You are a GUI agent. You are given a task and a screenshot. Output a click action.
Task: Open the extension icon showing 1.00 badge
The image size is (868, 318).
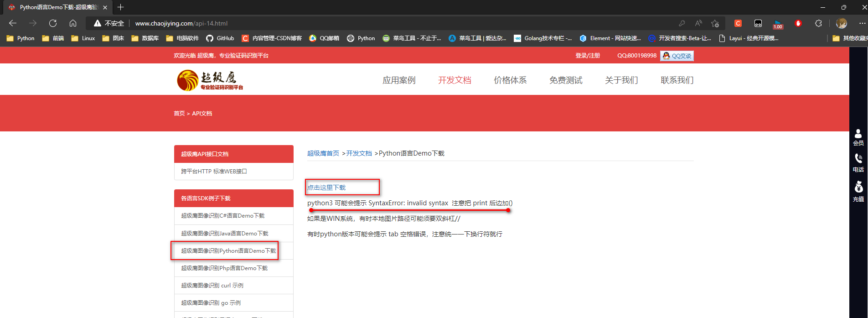click(x=778, y=24)
